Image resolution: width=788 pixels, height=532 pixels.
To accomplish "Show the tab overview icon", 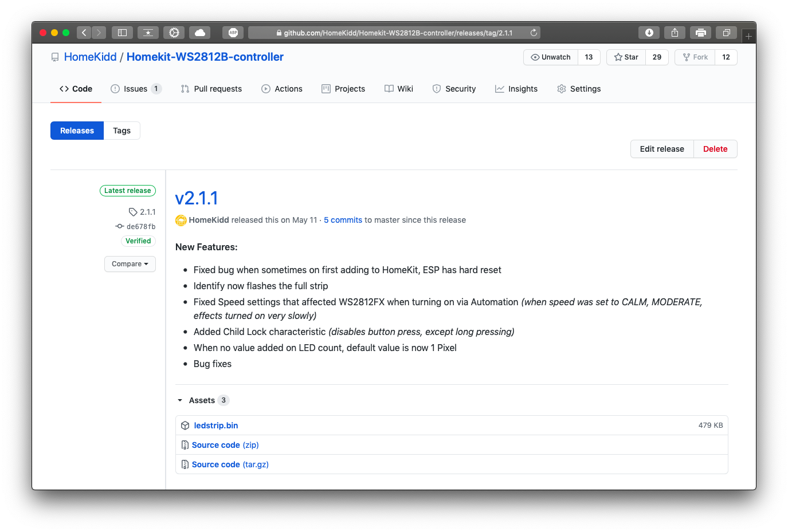I will 726,33.
